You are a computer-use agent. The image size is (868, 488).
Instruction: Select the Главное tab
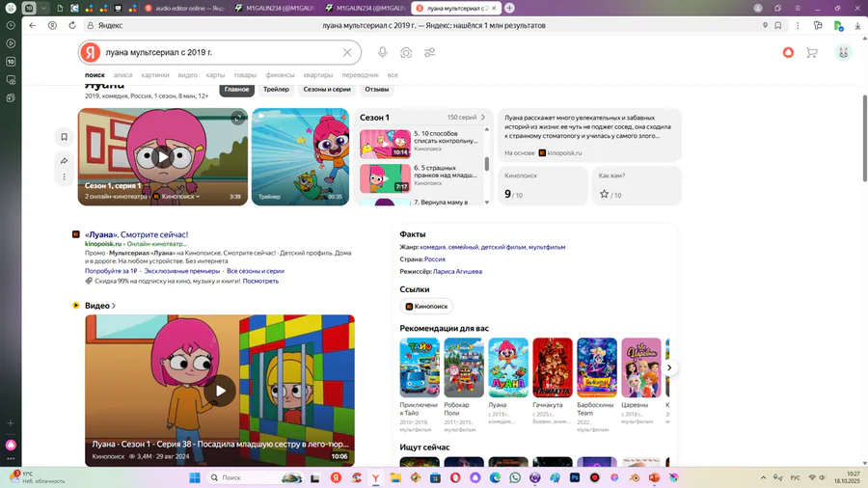237,89
